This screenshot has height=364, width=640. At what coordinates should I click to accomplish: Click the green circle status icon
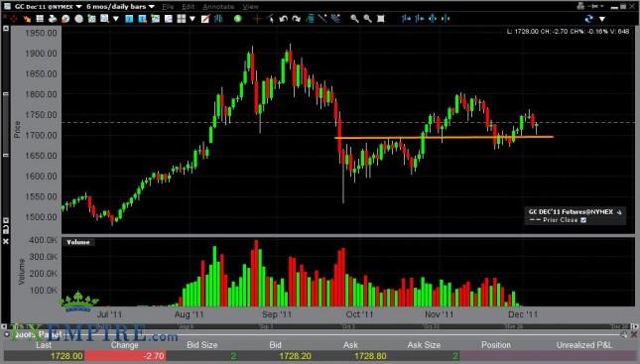(x=237, y=19)
